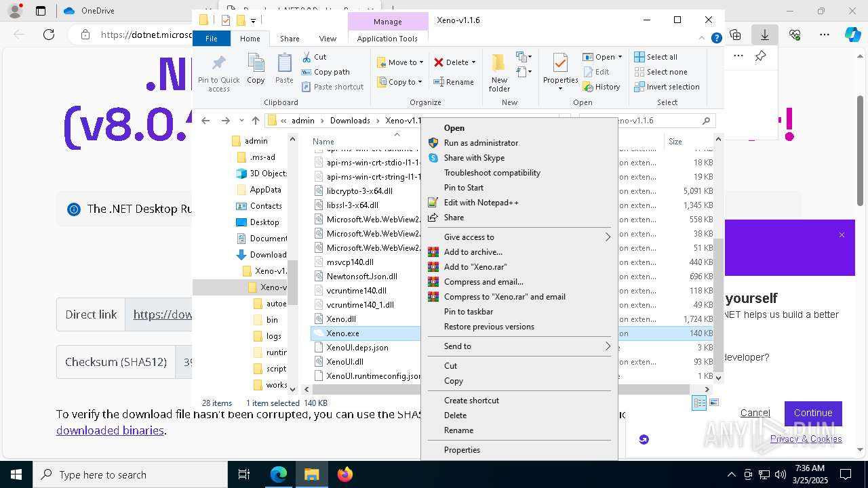The width and height of the screenshot is (868, 488).
Task: Click the Type here to search taskbar box
Action: [x=130, y=474]
